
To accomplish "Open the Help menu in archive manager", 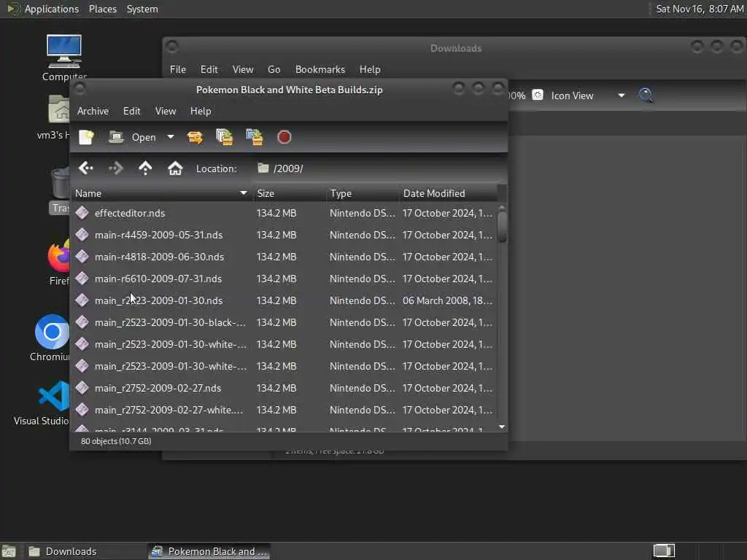I will tap(201, 111).
